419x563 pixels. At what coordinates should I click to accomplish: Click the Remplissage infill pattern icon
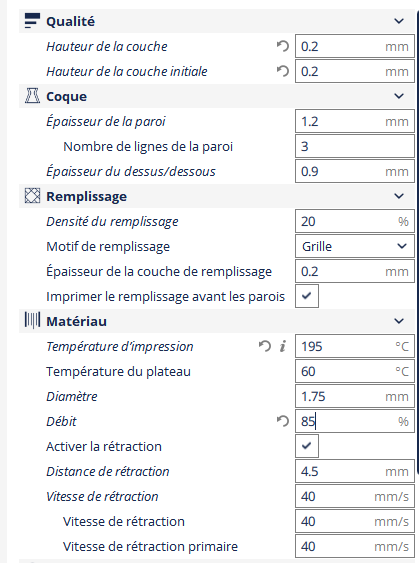pos(32,196)
